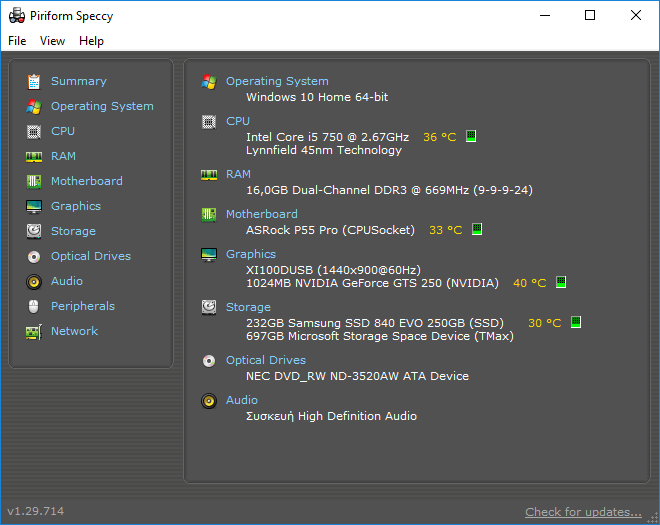Open Audio section in the sidebar
660x525 pixels.
tap(67, 281)
